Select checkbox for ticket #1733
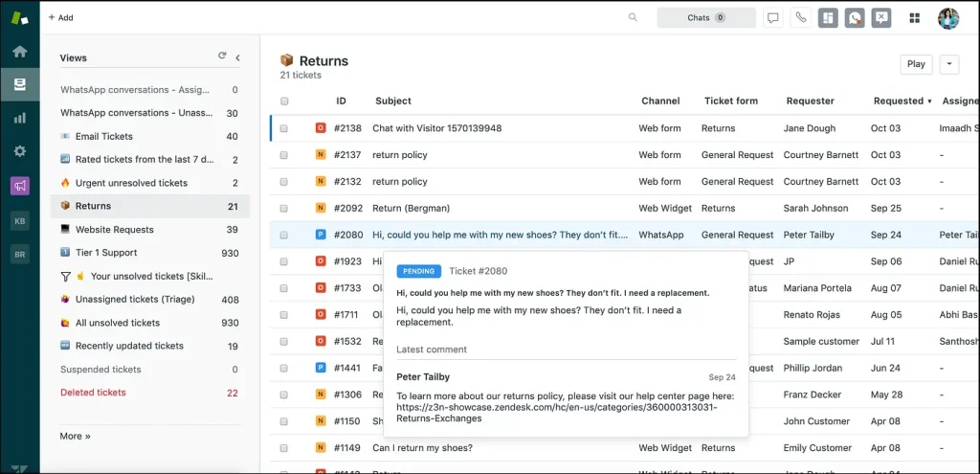Image resolution: width=980 pixels, height=474 pixels. [x=283, y=288]
